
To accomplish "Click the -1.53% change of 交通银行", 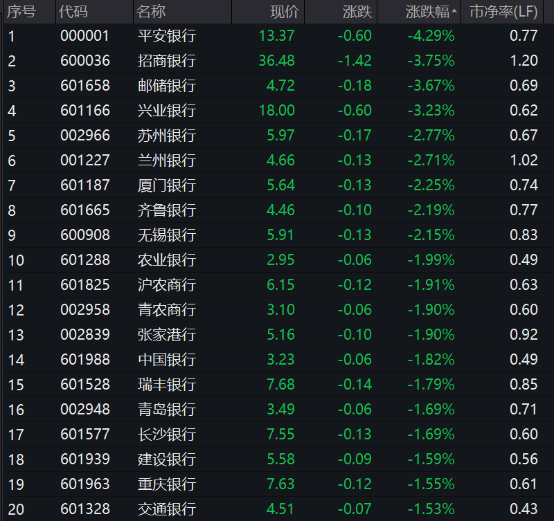I will [x=431, y=509].
